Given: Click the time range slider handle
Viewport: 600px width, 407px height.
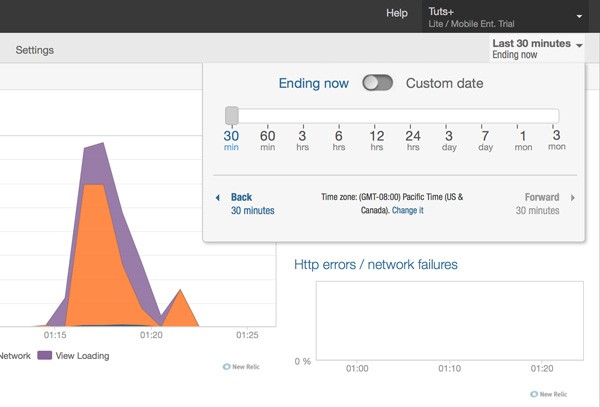Looking at the screenshot, I should tap(232, 116).
